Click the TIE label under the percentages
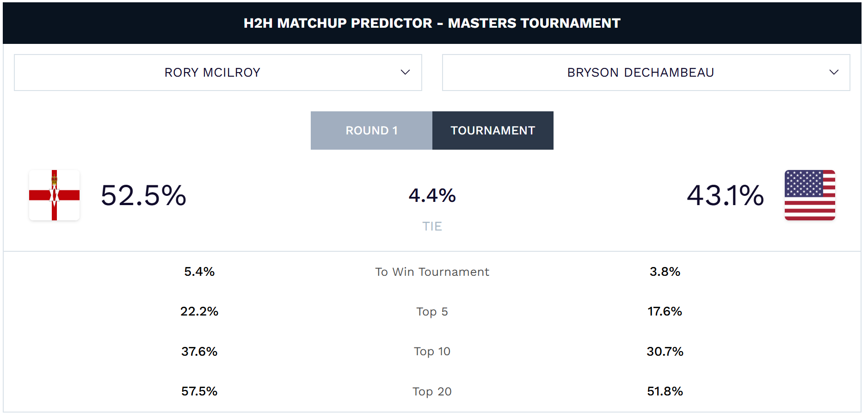 point(431,226)
